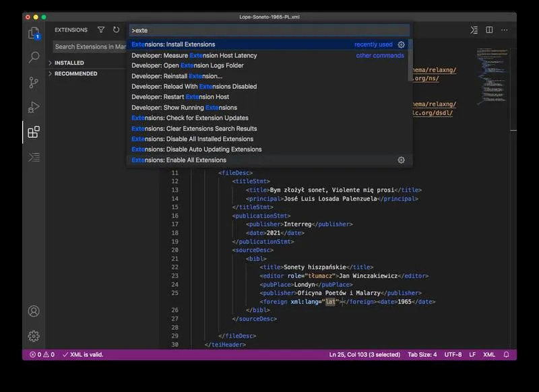
Task: Open the Search view icon
Action: 34,57
